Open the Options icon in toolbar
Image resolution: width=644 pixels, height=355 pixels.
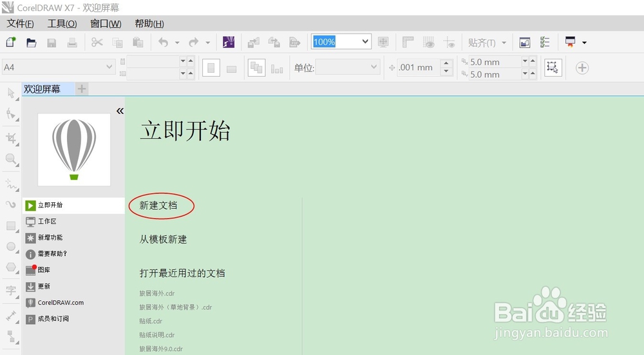(545, 43)
